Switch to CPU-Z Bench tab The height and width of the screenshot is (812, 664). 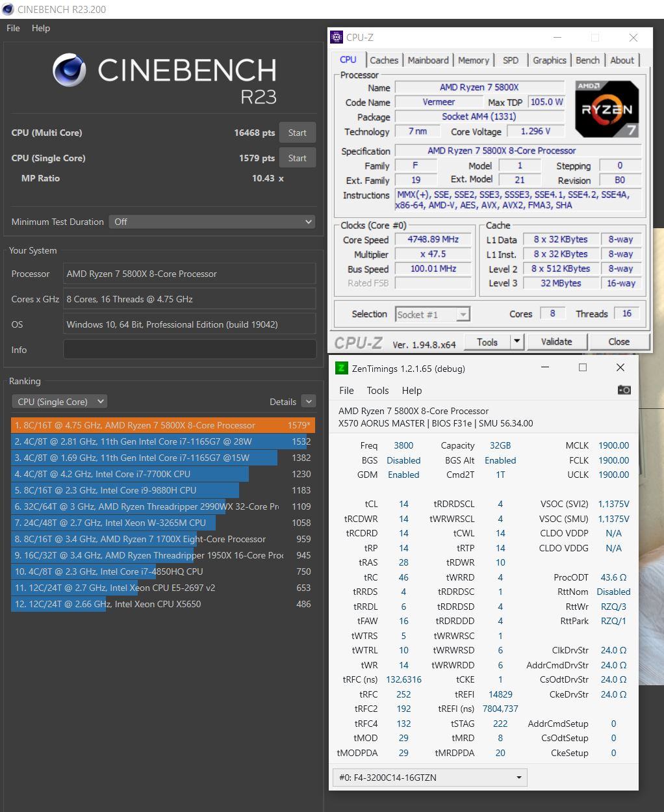[588, 60]
